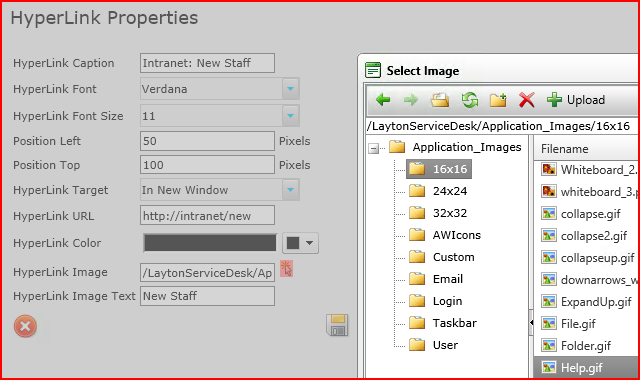Select the Whiteboard_2 file

[x=588, y=169]
